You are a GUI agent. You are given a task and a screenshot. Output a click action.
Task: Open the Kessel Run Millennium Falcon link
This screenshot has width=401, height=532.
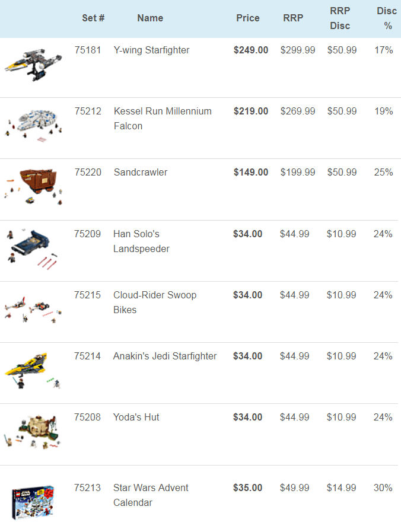(163, 119)
